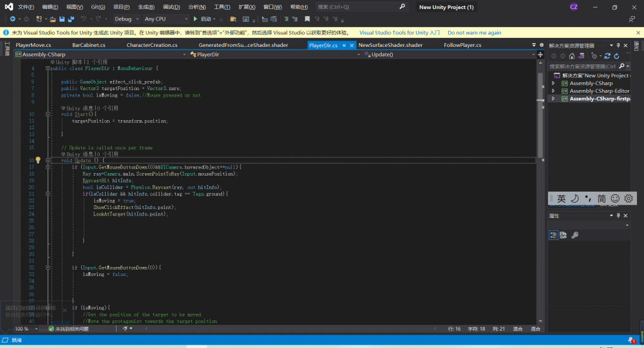Click the search box in title bar
This screenshot has width=644, height=348.
click(361, 6)
